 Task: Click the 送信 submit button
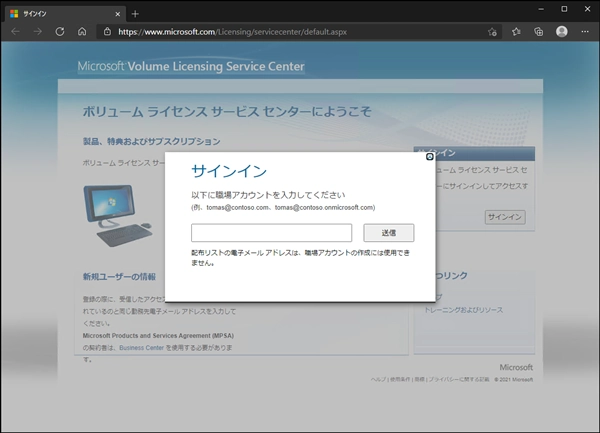click(389, 233)
